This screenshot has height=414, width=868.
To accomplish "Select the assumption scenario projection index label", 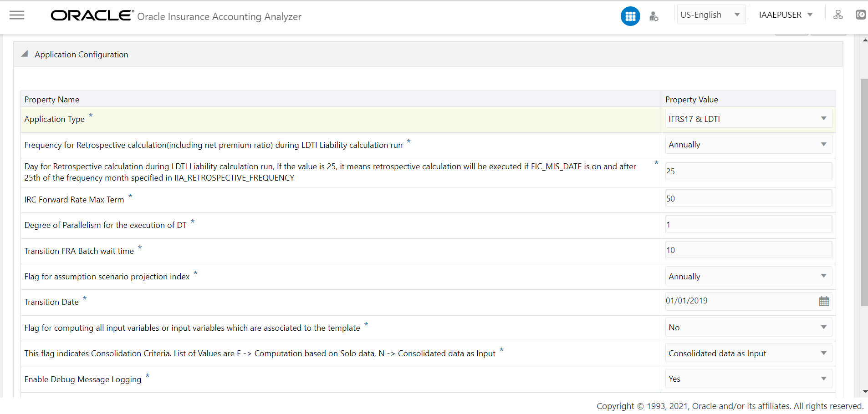I will pyautogui.click(x=107, y=277).
